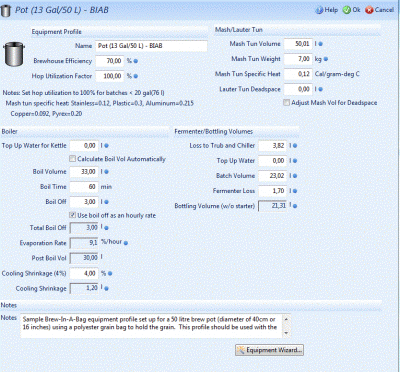This screenshot has width=400, height=372.
Task: Toggle Calculate Boil Vol Automatically checkbox
Action: [x=72, y=159]
